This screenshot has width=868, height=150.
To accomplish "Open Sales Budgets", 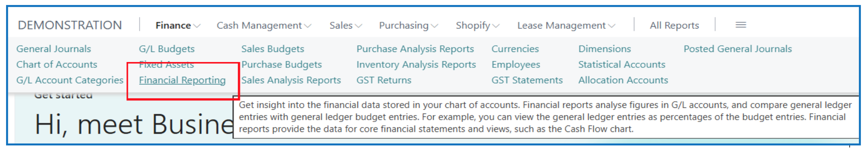I will point(273,49).
